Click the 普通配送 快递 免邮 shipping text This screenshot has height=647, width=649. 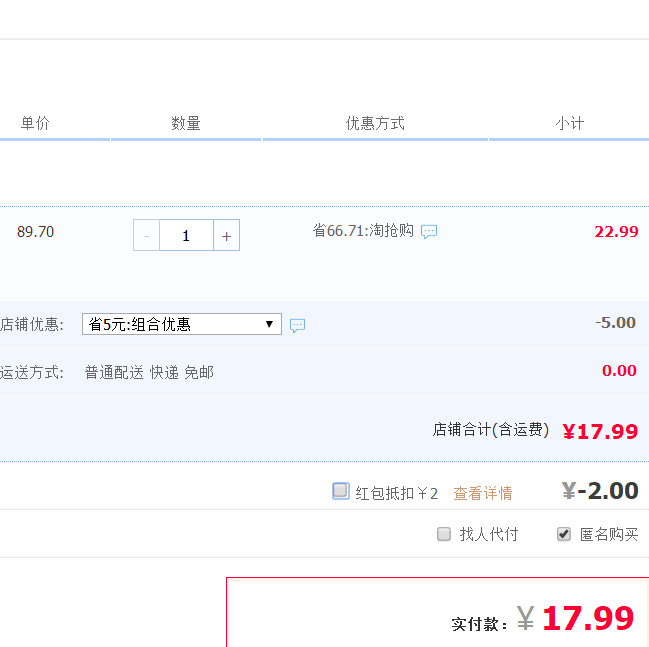point(149,373)
